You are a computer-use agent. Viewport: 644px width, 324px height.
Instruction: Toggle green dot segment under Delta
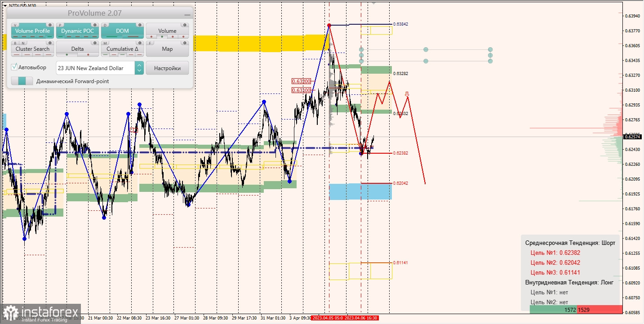67,55
